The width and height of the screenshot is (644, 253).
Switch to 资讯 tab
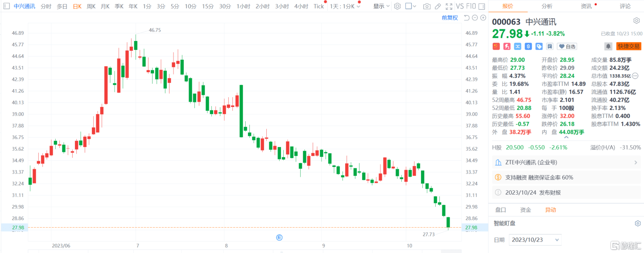click(x=586, y=6)
